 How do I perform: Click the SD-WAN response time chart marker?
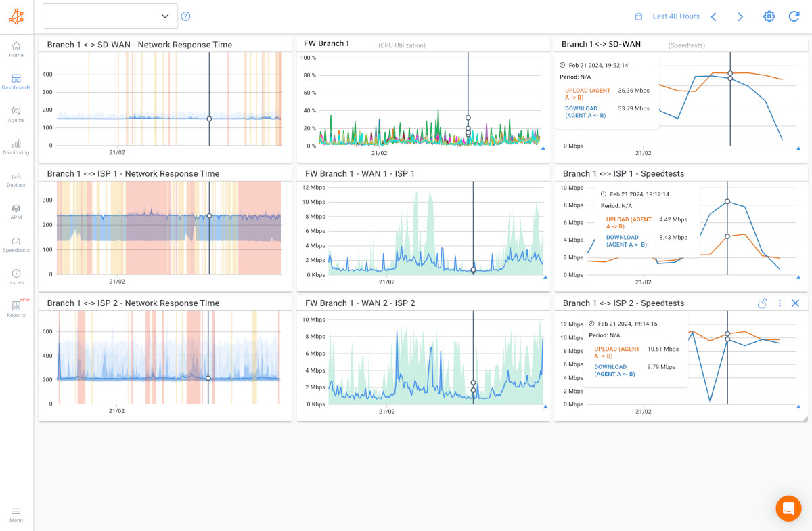[209, 119]
